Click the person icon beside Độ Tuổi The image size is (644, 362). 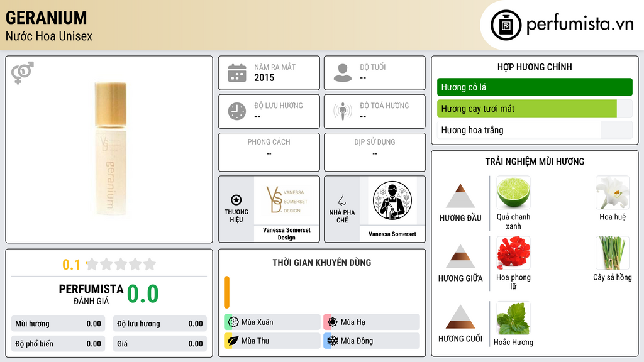343,73
